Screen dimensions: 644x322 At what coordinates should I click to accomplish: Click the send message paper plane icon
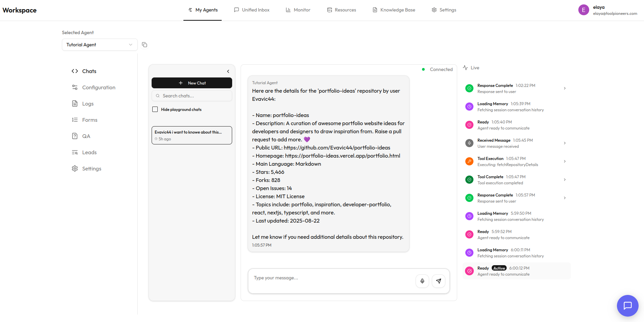[x=438, y=281]
